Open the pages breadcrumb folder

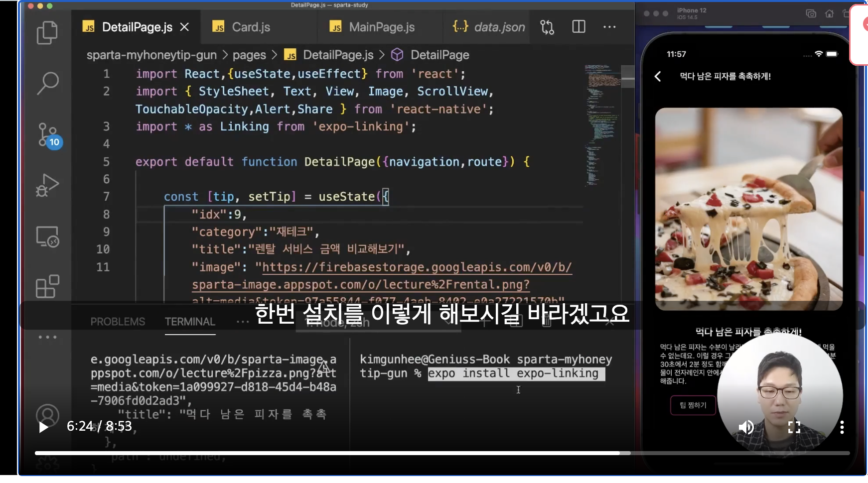(x=249, y=55)
